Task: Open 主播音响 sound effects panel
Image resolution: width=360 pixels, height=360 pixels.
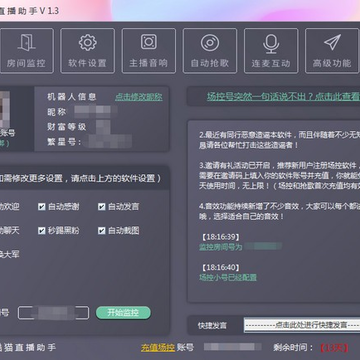Action: pyautogui.click(x=149, y=51)
